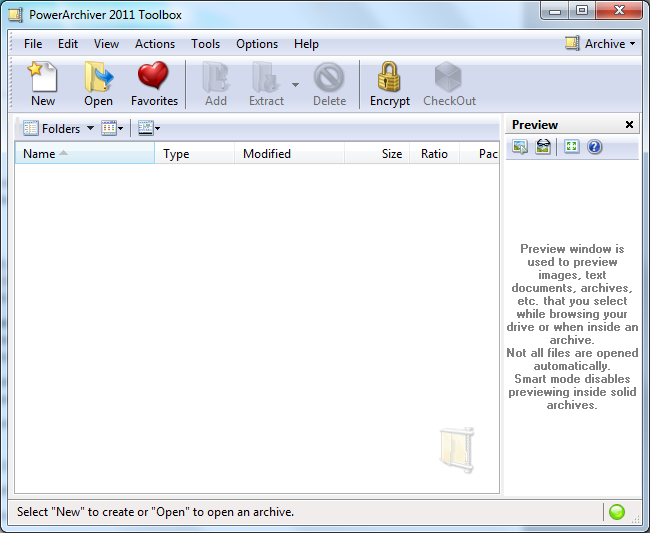Click the CheckOut cube icon
650x533 pixels.
tap(449, 83)
